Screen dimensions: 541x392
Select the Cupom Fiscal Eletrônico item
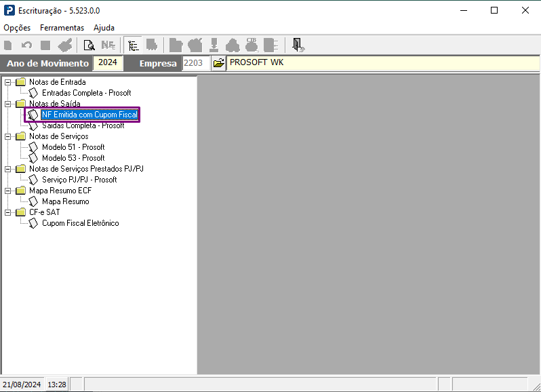[x=81, y=223]
